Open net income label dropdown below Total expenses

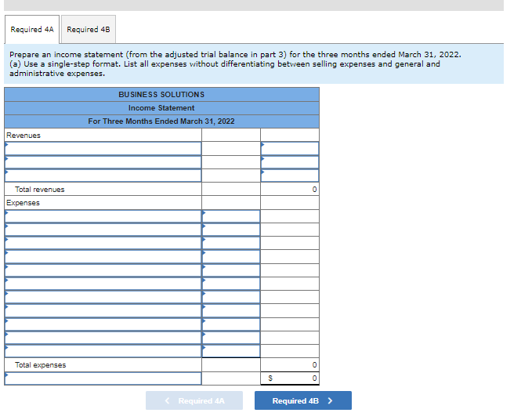pos(103,378)
